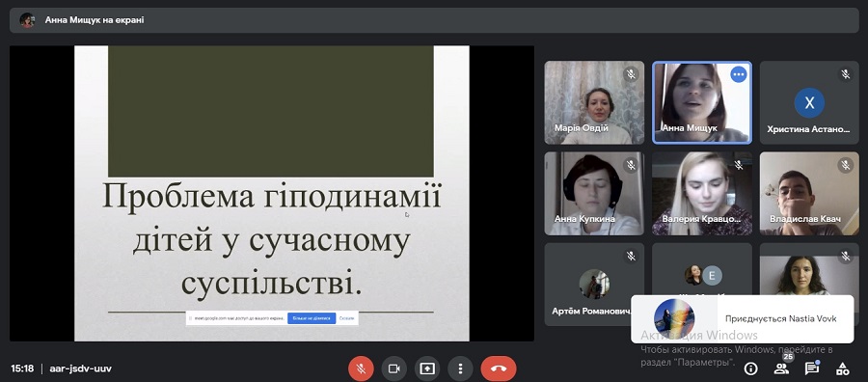Image resolution: width=868 pixels, height=382 pixels.
Task: Click the options dots on Анна Мищук tile
Action: tap(739, 74)
